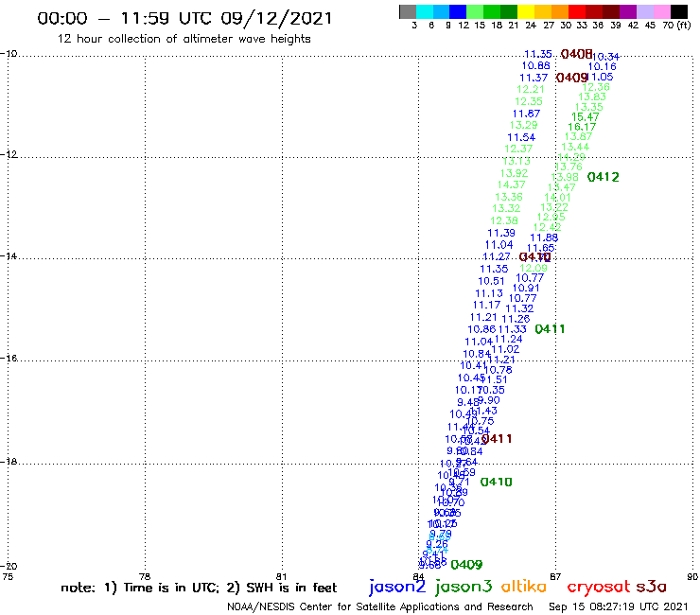Click the NOAA/NESDIS Center credit line

pos(380,606)
